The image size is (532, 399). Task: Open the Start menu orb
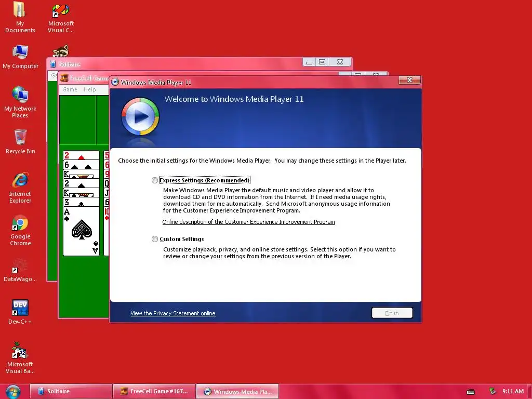pyautogui.click(x=13, y=392)
